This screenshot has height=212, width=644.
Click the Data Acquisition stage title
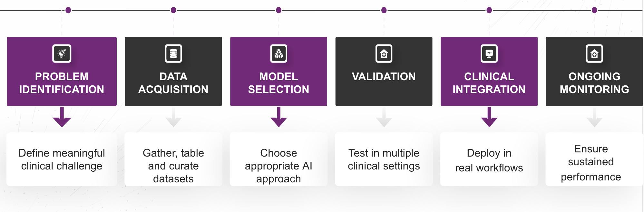pyautogui.click(x=173, y=83)
